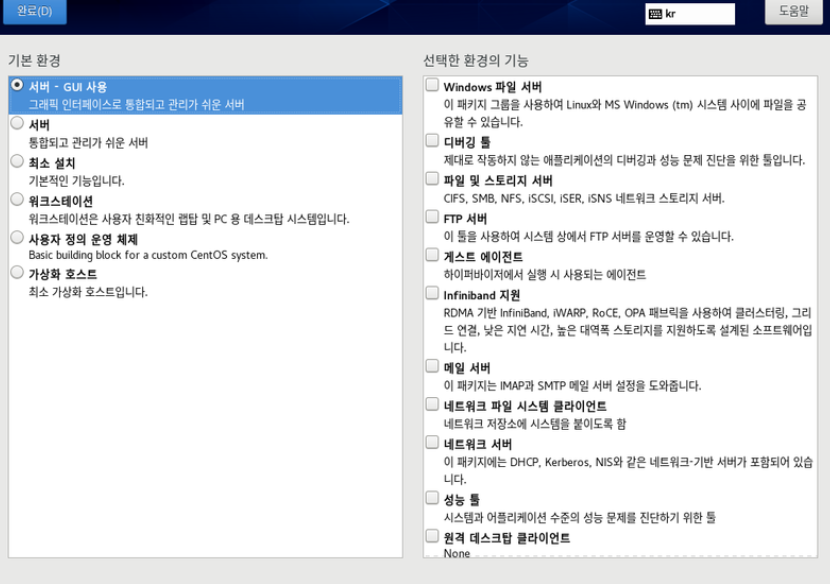The width and height of the screenshot is (830, 584).
Task: Click the 완료(D) done button
Action: (35, 11)
